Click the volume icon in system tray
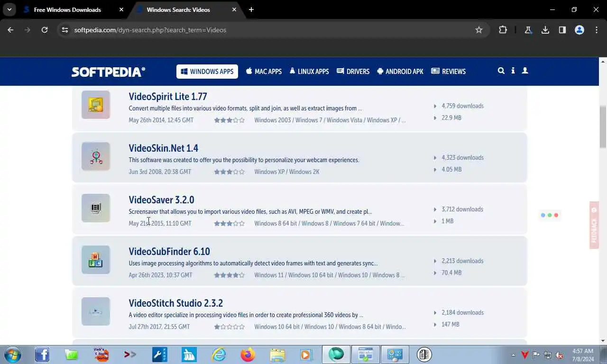607x364 pixels. pyautogui.click(x=559, y=355)
